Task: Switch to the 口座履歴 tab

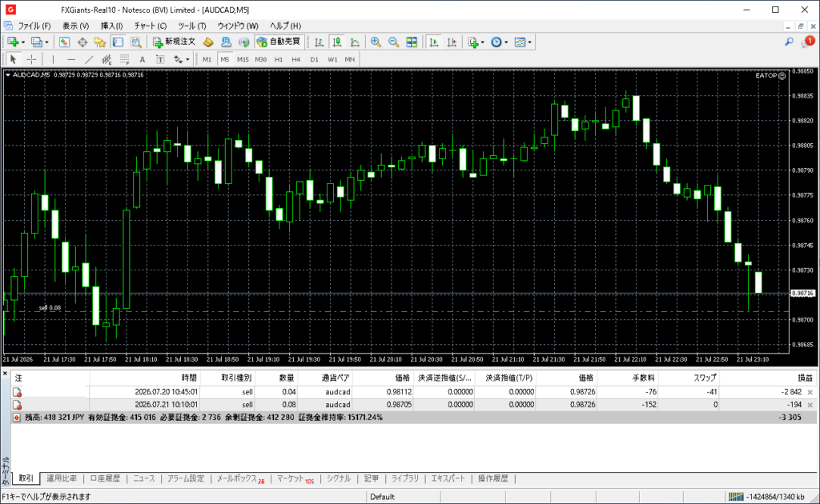Action: coord(105,478)
